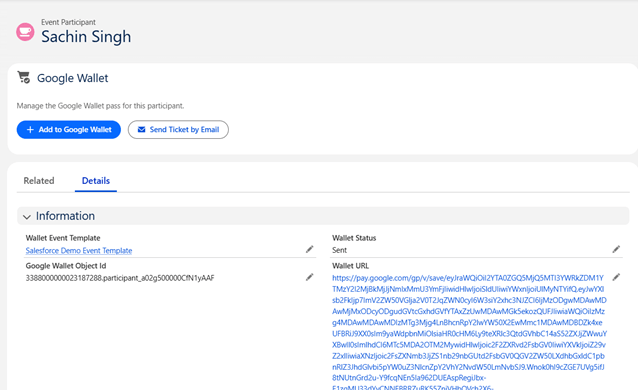Click the Sachin Singh record title
This screenshot has width=638, height=390.
point(86,37)
